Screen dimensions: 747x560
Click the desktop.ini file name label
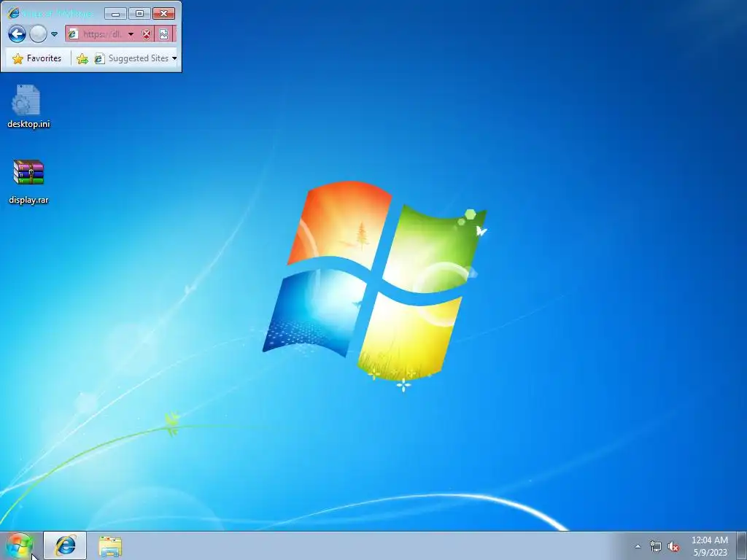coord(28,124)
